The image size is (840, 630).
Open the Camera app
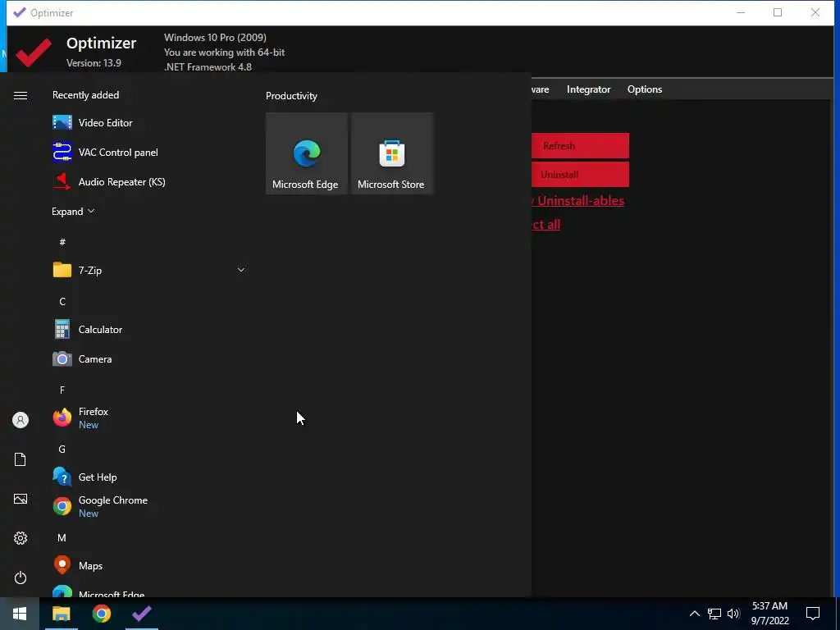(x=149, y=359)
